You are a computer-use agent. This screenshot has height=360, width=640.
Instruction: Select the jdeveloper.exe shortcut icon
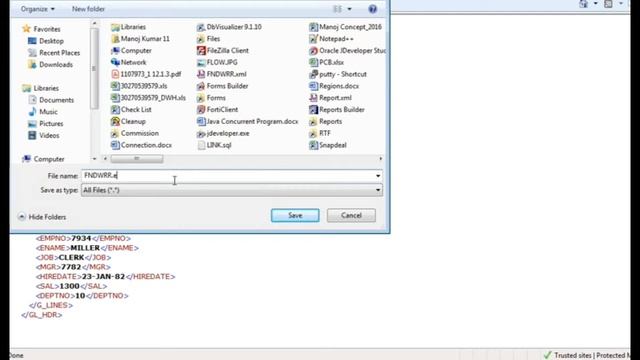coord(201,133)
